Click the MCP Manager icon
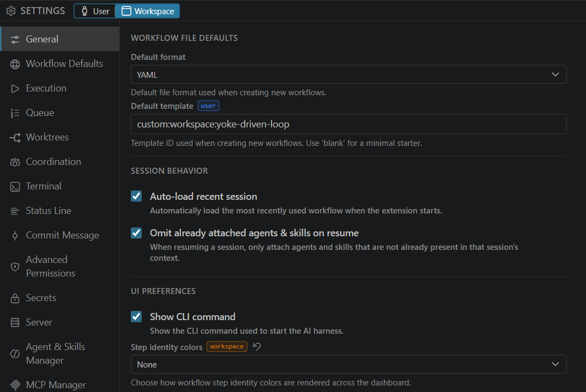Viewport: 586px width, 392px height. (x=15, y=385)
